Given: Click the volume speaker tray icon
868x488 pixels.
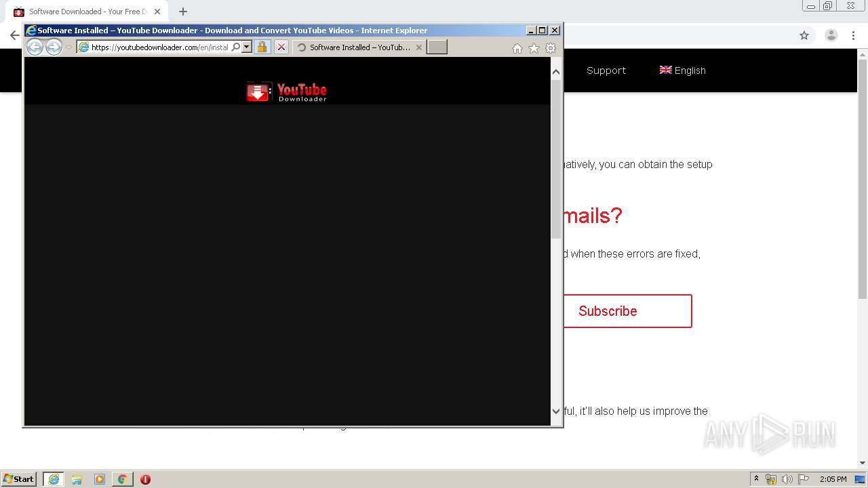Looking at the screenshot, I should click(787, 479).
